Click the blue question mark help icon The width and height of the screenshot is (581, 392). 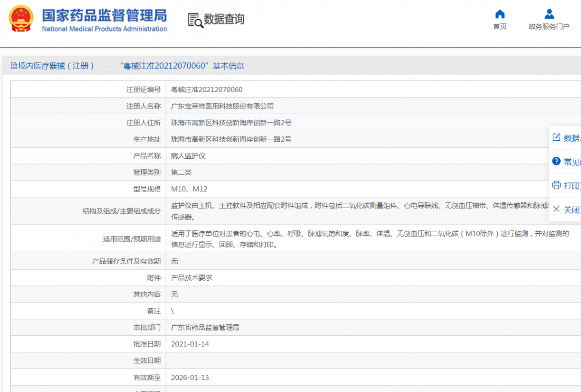click(556, 161)
